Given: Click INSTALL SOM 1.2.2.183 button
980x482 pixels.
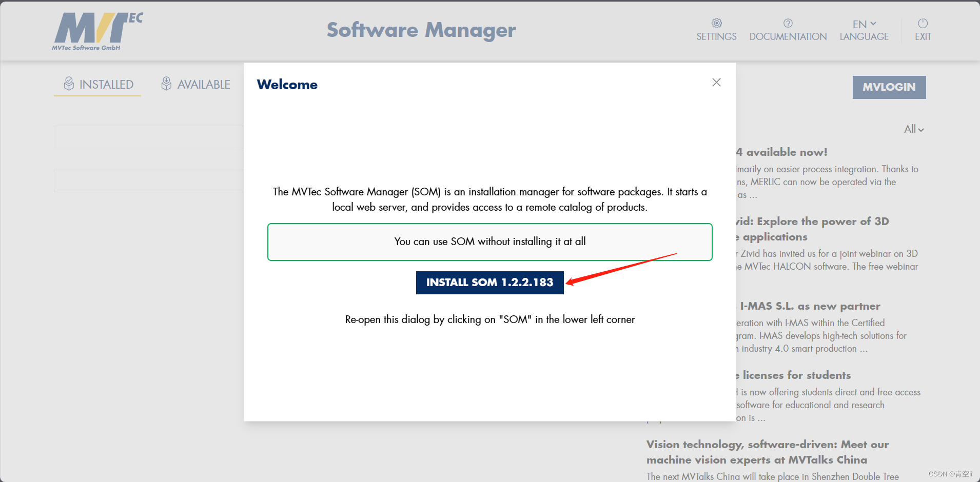Looking at the screenshot, I should (x=489, y=283).
